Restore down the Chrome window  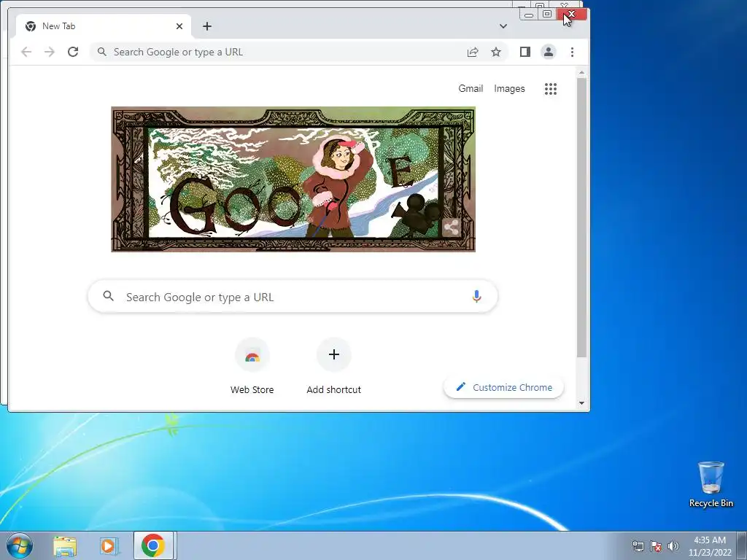tap(547, 15)
